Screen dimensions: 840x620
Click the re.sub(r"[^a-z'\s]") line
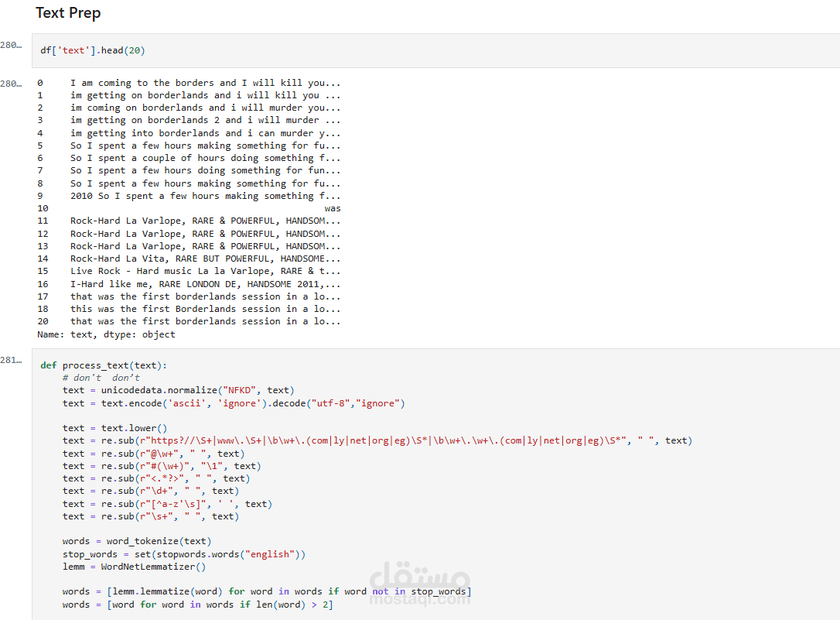(167, 504)
